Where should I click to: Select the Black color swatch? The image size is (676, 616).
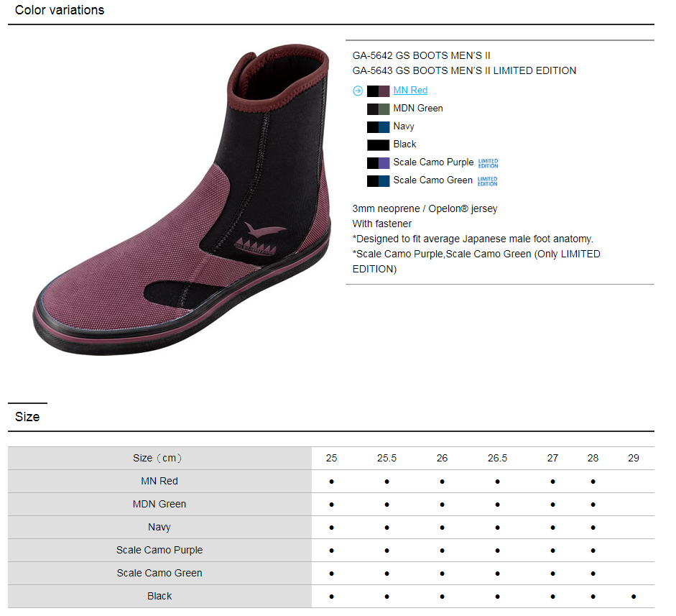click(x=378, y=145)
